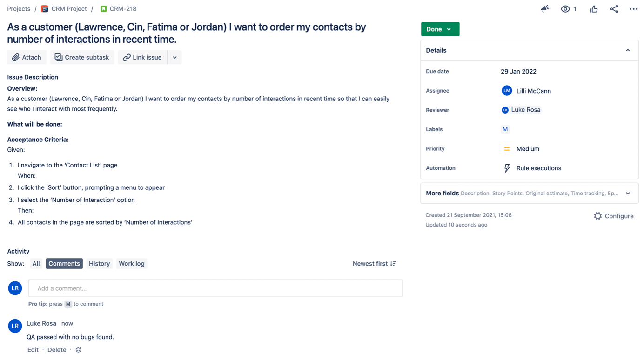644x361 pixels.
Task: Vote with the thumbs up icon
Action: 594,9
